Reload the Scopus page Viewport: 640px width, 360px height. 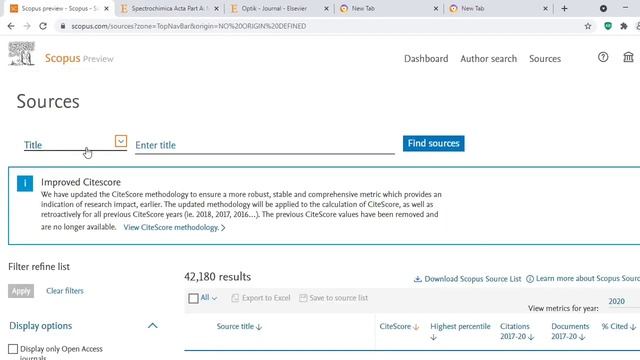(x=43, y=26)
